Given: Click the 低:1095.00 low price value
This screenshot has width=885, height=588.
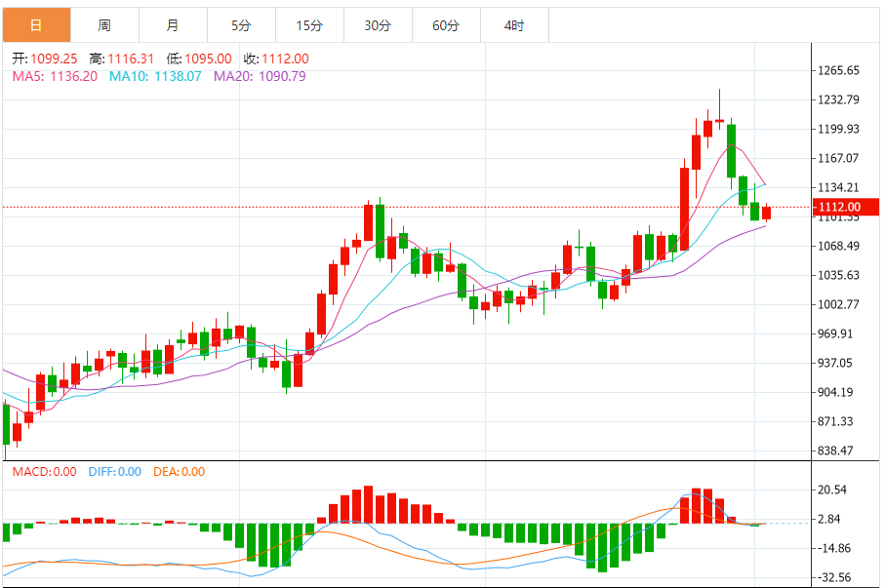Looking at the screenshot, I should pyautogui.click(x=199, y=59).
